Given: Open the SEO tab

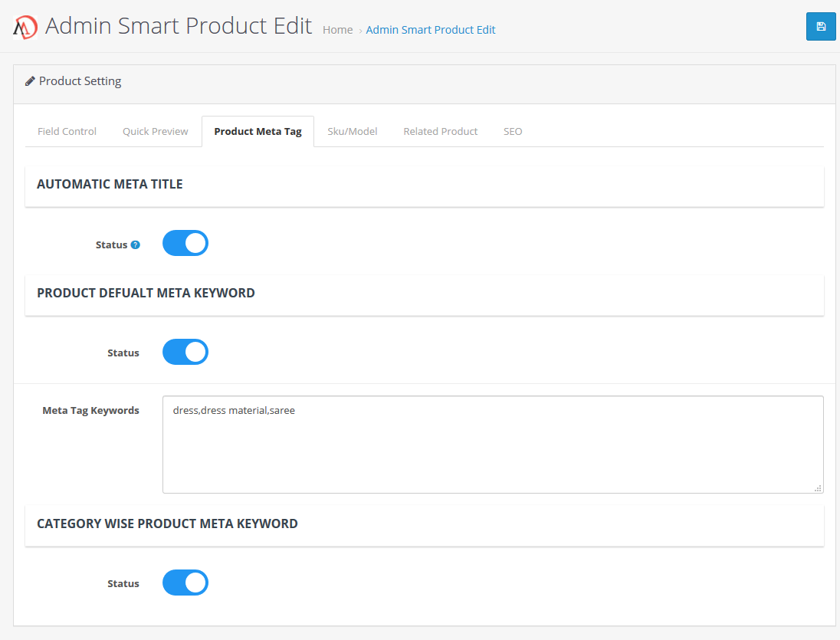Looking at the screenshot, I should [x=513, y=131].
